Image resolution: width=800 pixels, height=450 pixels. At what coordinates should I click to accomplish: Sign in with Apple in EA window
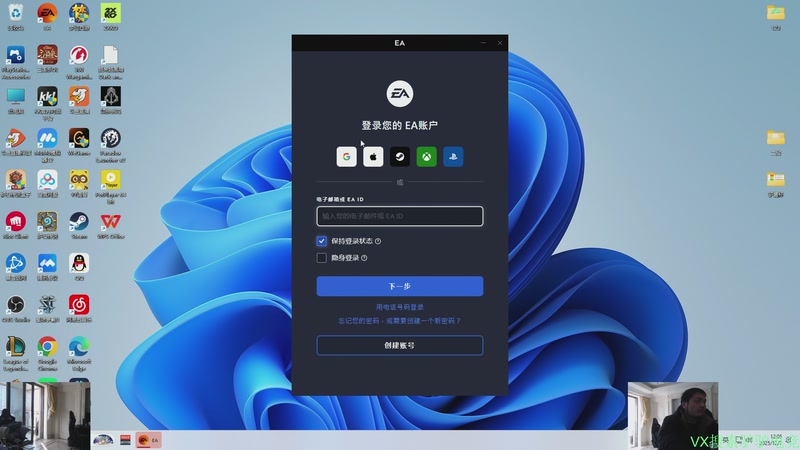click(x=373, y=157)
